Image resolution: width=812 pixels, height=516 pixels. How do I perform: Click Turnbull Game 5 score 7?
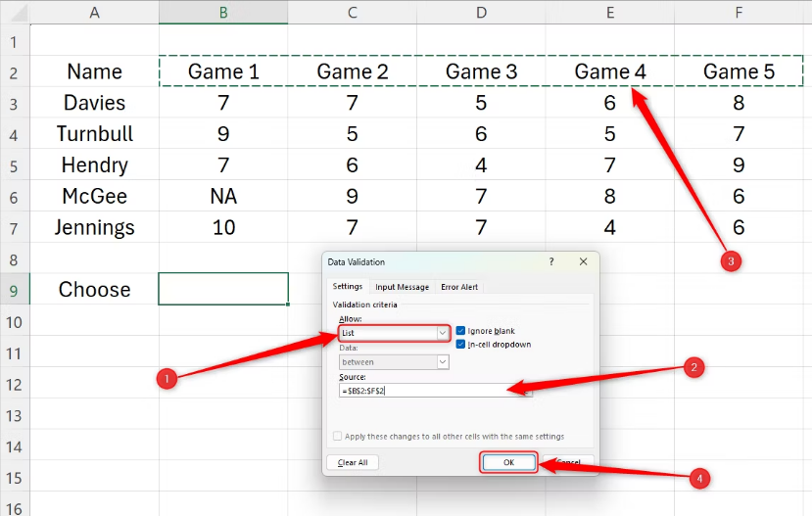(739, 133)
